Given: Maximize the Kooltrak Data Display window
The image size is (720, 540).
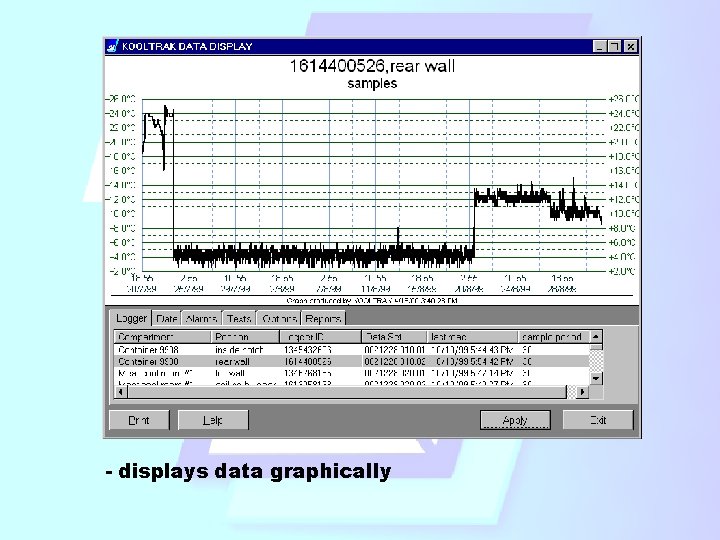Looking at the screenshot, I should [614, 46].
